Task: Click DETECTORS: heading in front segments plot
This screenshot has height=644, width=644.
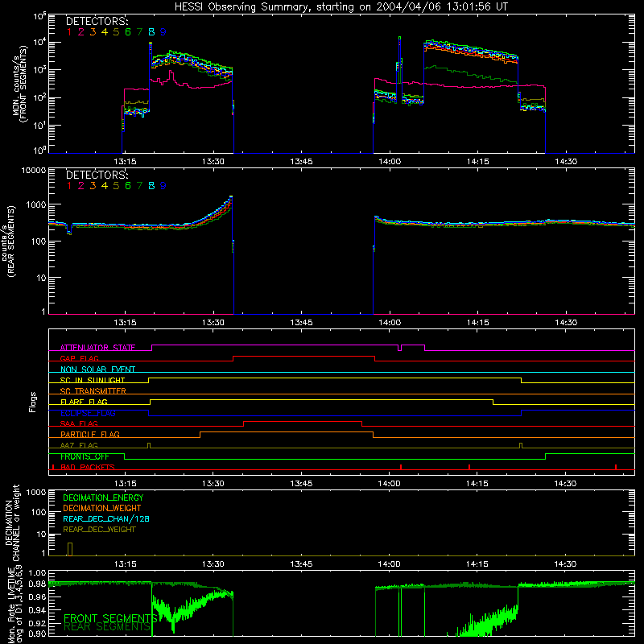Action: 97,21
